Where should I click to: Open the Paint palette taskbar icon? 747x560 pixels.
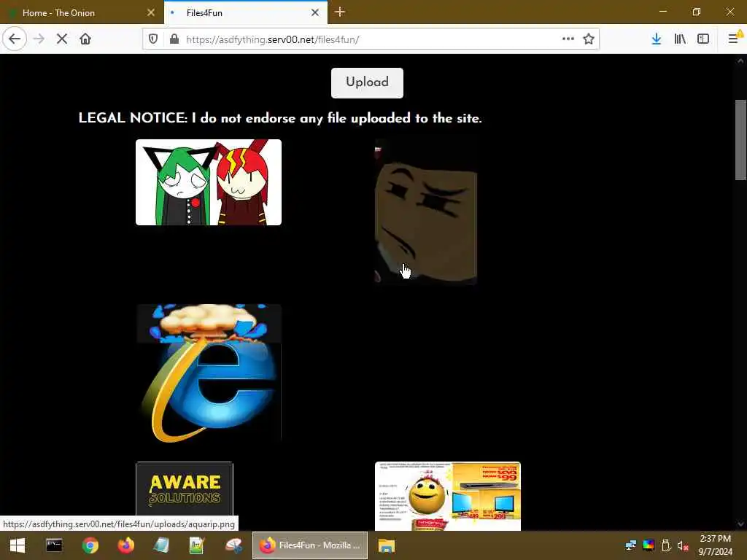(233, 545)
